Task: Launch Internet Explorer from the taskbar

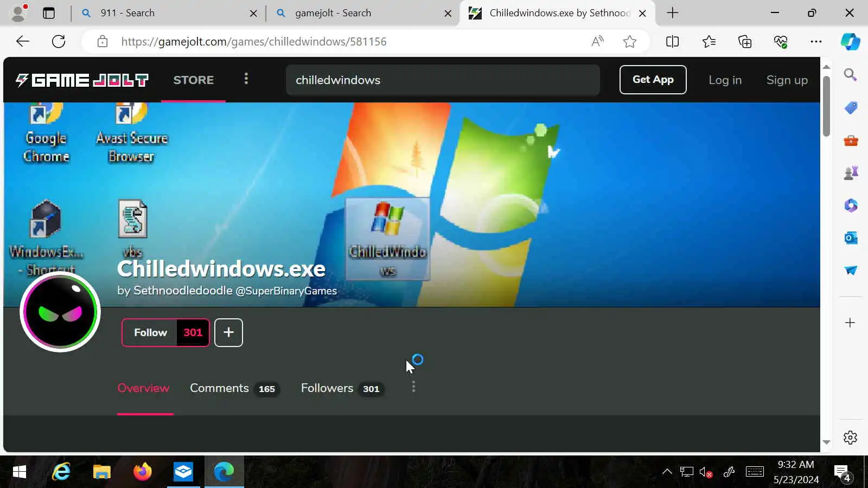Action: tap(61, 472)
